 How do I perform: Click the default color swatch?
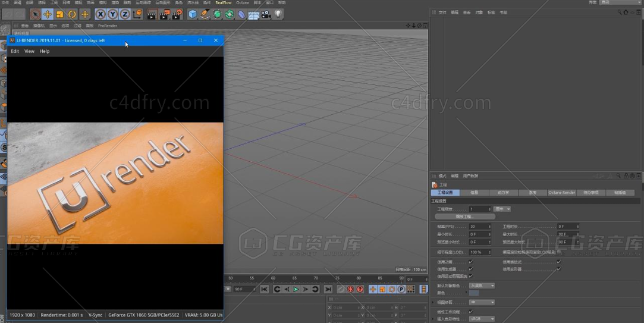[x=474, y=293]
